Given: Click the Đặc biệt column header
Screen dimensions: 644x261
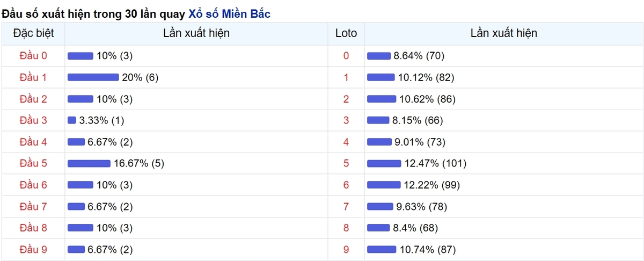Looking at the screenshot, I should click(x=33, y=33).
